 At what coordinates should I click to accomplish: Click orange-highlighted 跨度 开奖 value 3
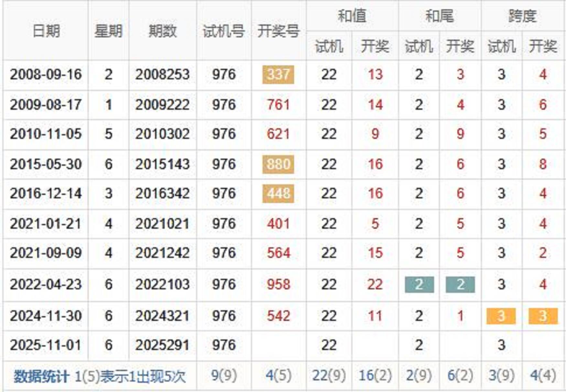(x=543, y=316)
